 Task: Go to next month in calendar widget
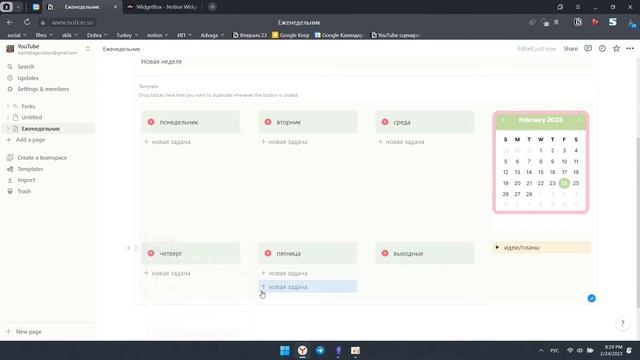[x=579, y=120]
